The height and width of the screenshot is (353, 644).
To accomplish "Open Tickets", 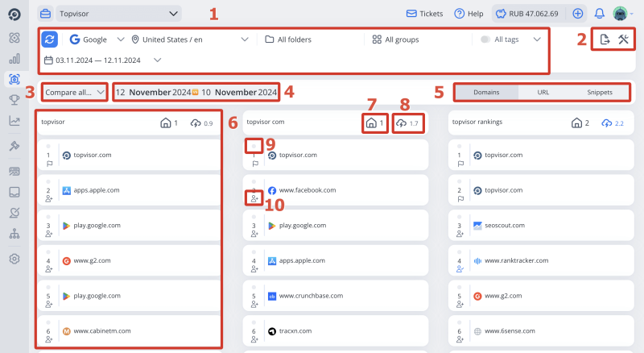I will coord(425,14).
